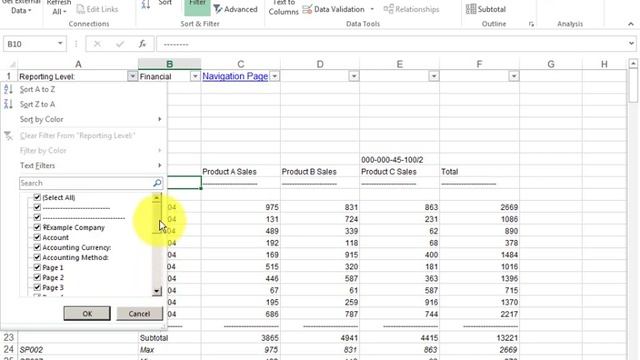Click the SP002 cell
The image size is (640, 360).
[x=78, y=350]
